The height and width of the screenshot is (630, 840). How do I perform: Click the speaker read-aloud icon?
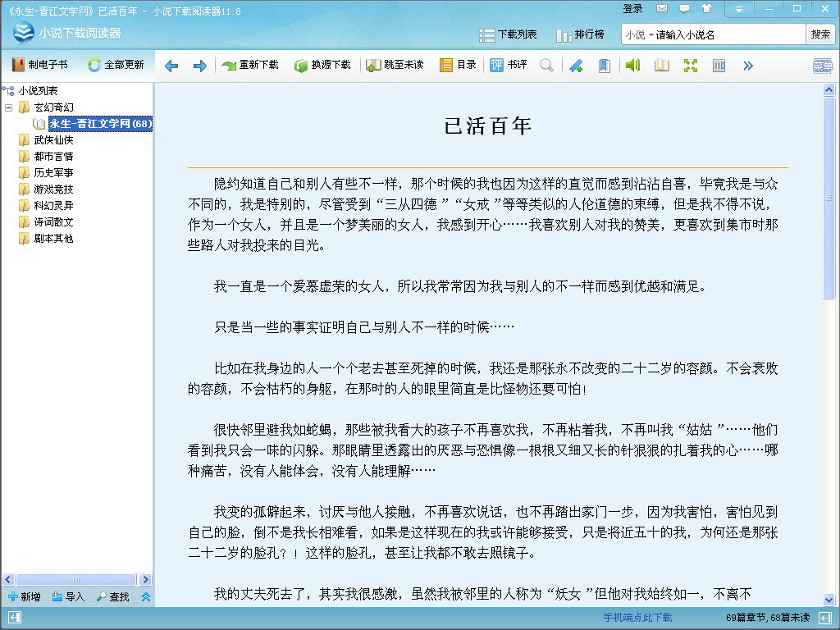point(632,66)
